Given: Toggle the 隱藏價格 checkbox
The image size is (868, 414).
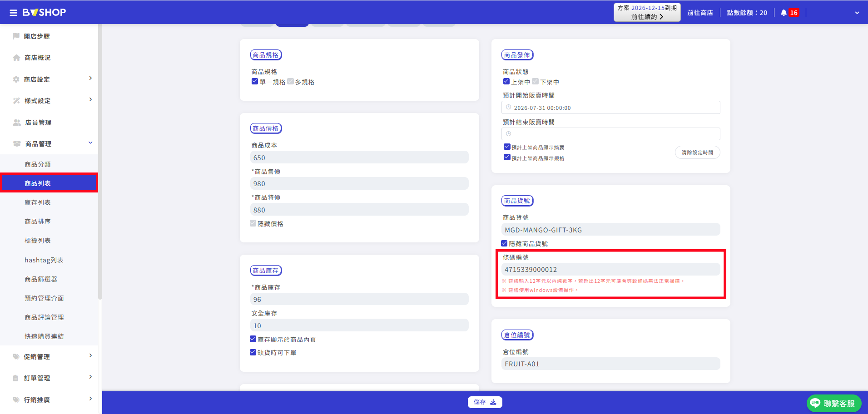Looking at the screenshot, I should 253,223.
